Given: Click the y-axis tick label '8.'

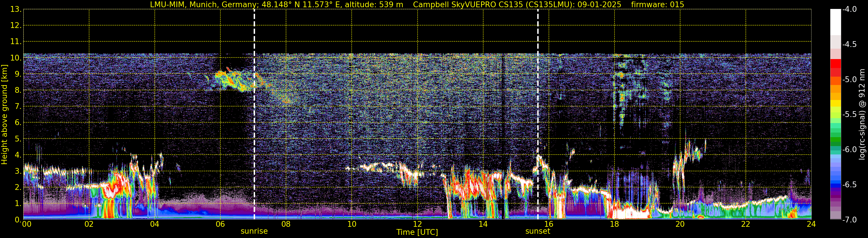Looking at the screenshot, I should pos(18,90).
